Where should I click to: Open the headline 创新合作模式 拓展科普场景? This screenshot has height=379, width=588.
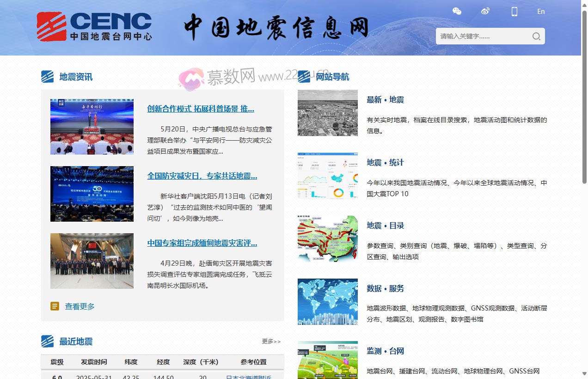[201, 109]
